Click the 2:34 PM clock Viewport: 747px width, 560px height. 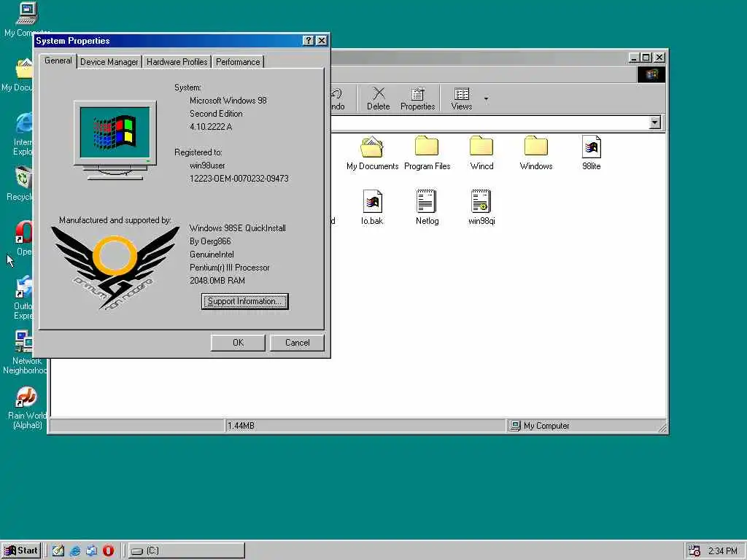[x=723, y=551]
